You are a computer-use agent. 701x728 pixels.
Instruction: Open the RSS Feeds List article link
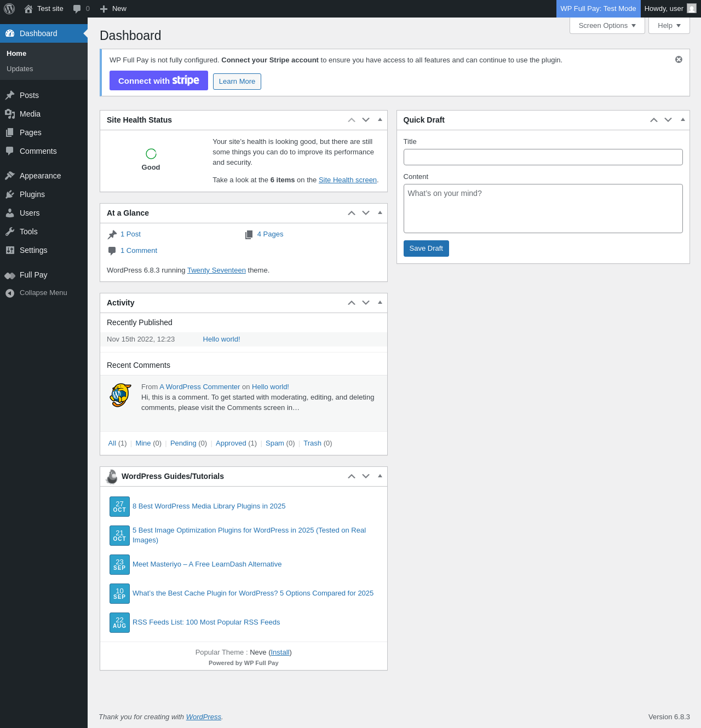pyautogui.click(x=206, y=622)
